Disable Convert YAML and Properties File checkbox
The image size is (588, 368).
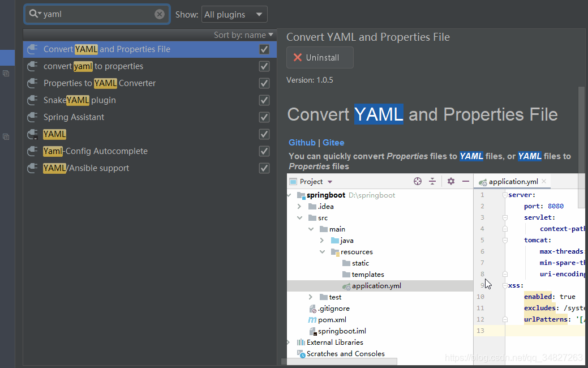(264, 49)
